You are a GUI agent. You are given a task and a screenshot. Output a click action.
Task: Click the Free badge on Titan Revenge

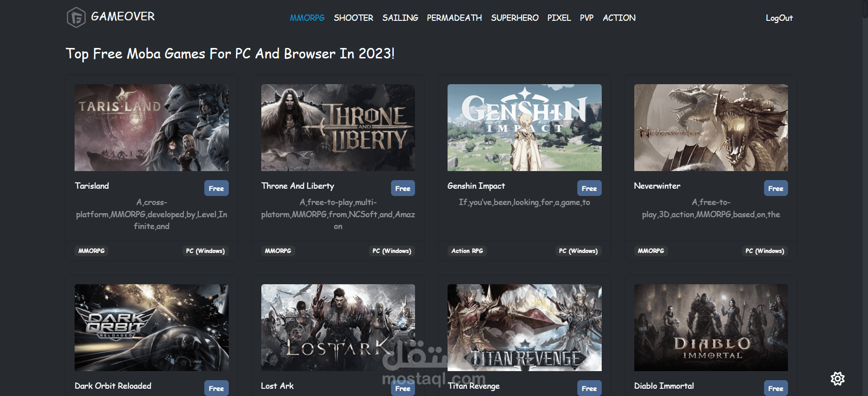[589, 388]
